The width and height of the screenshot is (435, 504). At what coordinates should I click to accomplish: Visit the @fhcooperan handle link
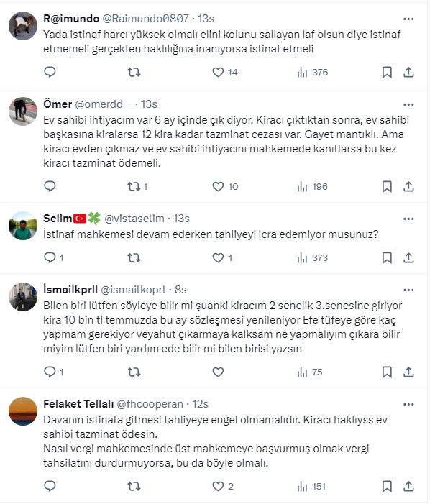[x=150, y=404]
